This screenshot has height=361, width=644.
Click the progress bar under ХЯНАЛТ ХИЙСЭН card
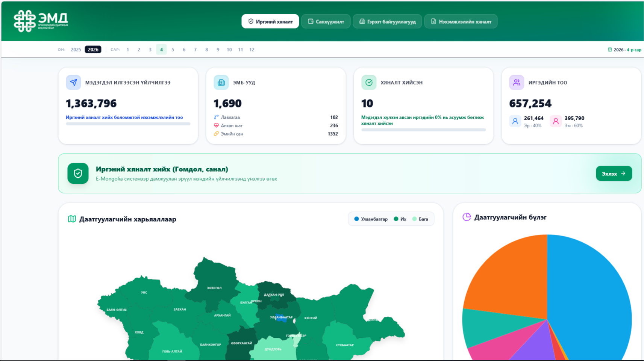tap(424, 130)
